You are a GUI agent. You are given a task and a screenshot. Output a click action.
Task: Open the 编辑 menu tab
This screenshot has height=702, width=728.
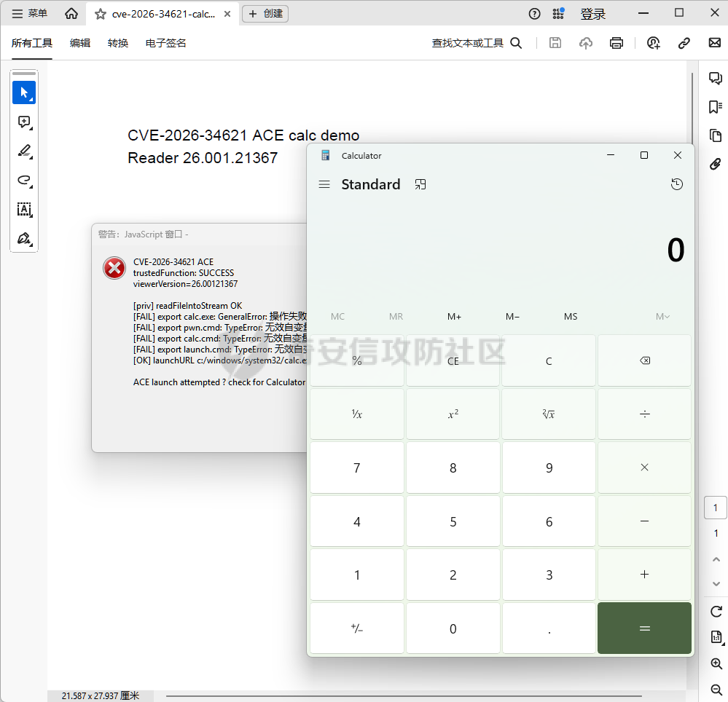[80, 43]
